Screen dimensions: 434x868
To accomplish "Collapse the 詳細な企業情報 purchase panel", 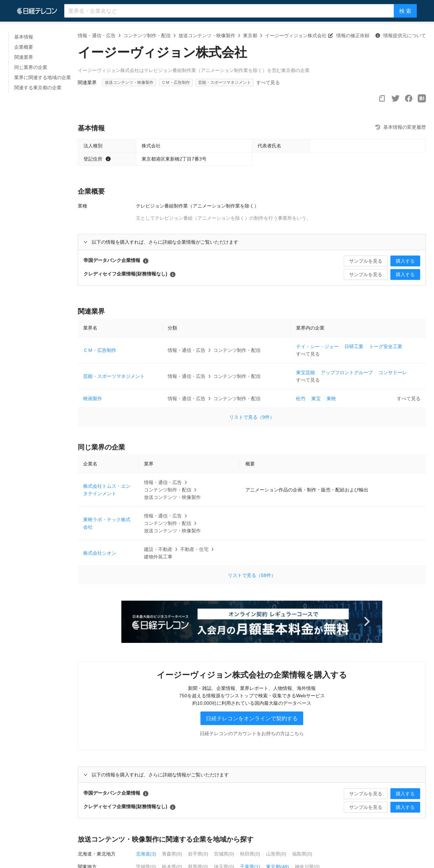I will point(251,242).
